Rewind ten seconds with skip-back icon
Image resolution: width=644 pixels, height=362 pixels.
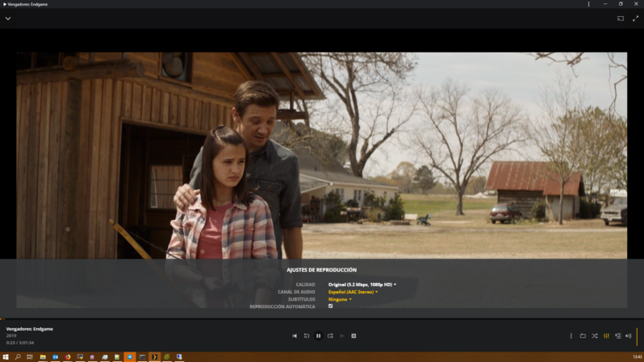coord(307,335)
